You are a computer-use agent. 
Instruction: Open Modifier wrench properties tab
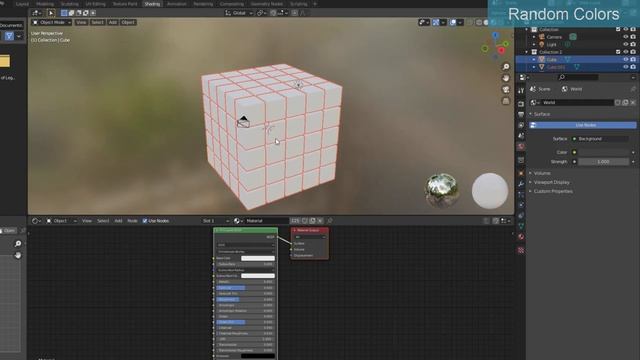521,184
